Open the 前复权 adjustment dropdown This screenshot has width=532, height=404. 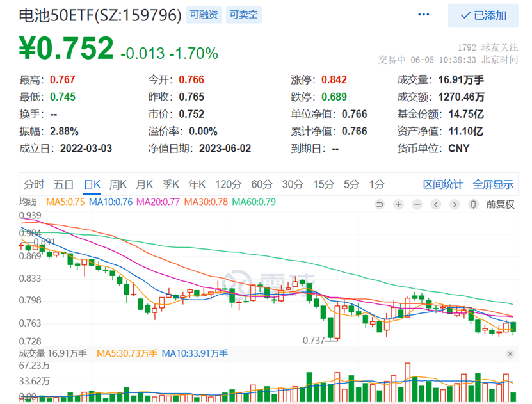[500, 204]
